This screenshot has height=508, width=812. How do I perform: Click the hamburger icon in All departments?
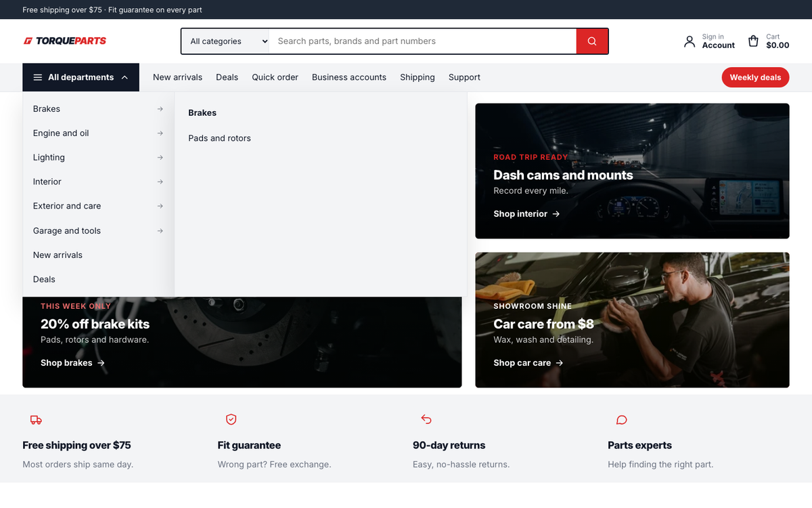[38, 77]
